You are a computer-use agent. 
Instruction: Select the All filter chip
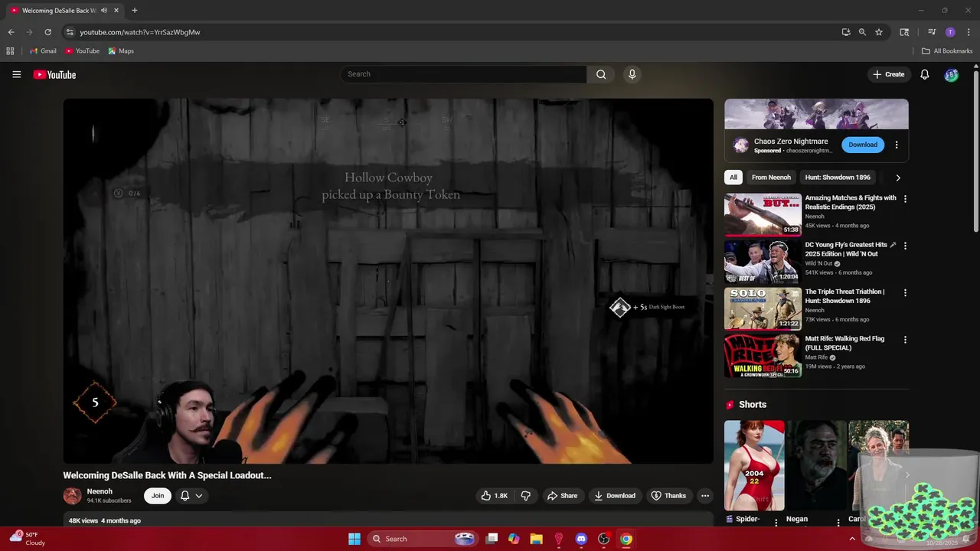(x=733, y=178)
